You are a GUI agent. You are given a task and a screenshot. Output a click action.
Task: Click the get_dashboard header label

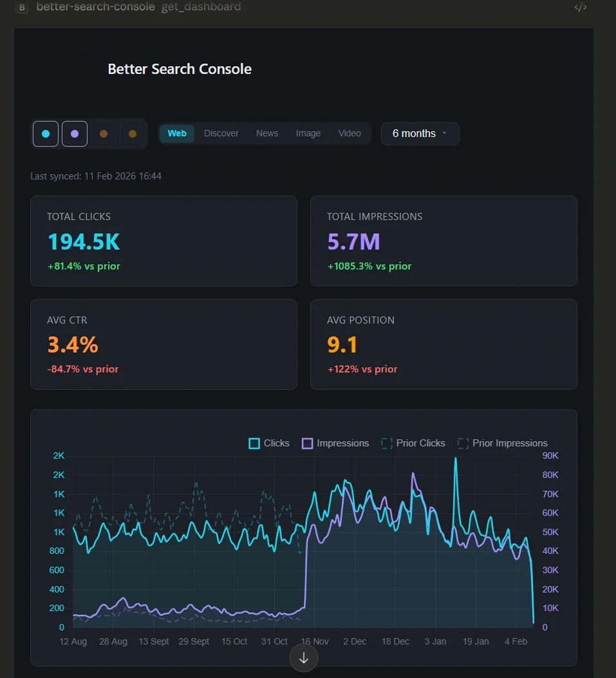click(x=201, y=6)
